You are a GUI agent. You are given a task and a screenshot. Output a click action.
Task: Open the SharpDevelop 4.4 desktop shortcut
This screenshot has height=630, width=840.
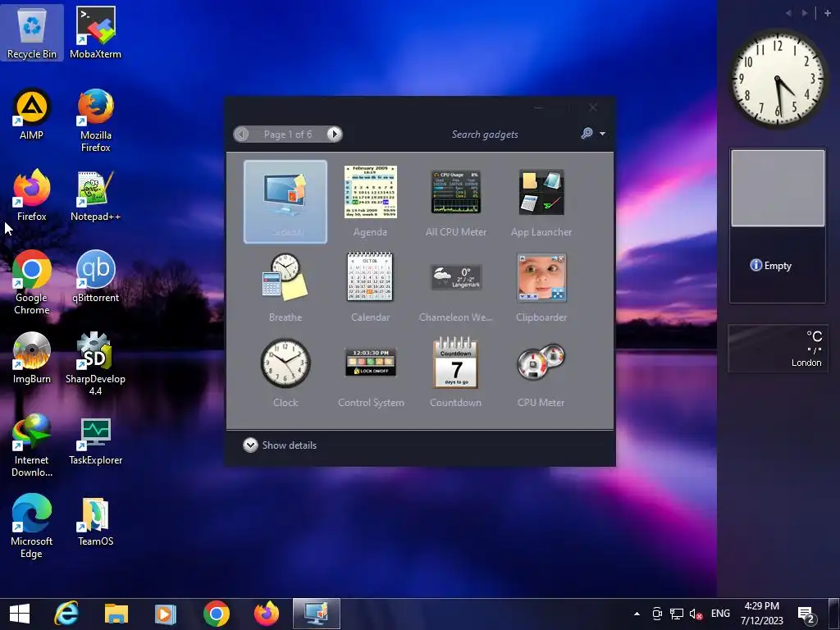tap(95, 363)
